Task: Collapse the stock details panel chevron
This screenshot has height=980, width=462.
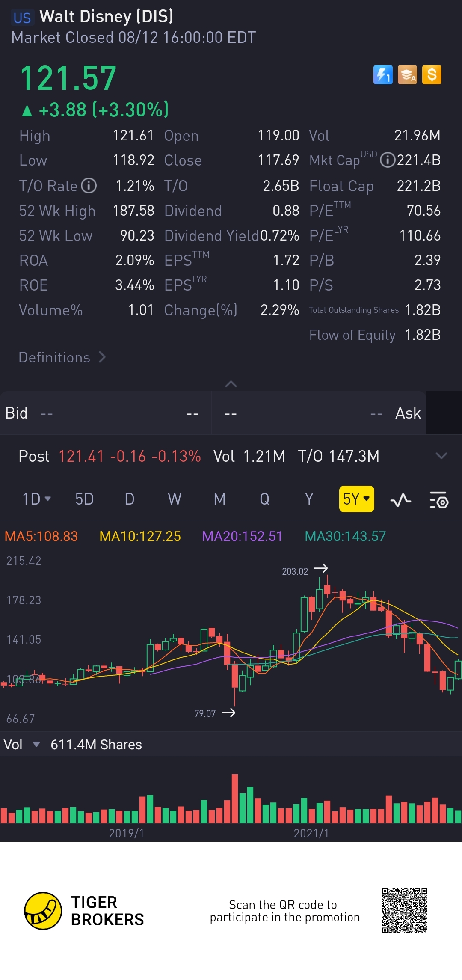Action: pos(231,384)
